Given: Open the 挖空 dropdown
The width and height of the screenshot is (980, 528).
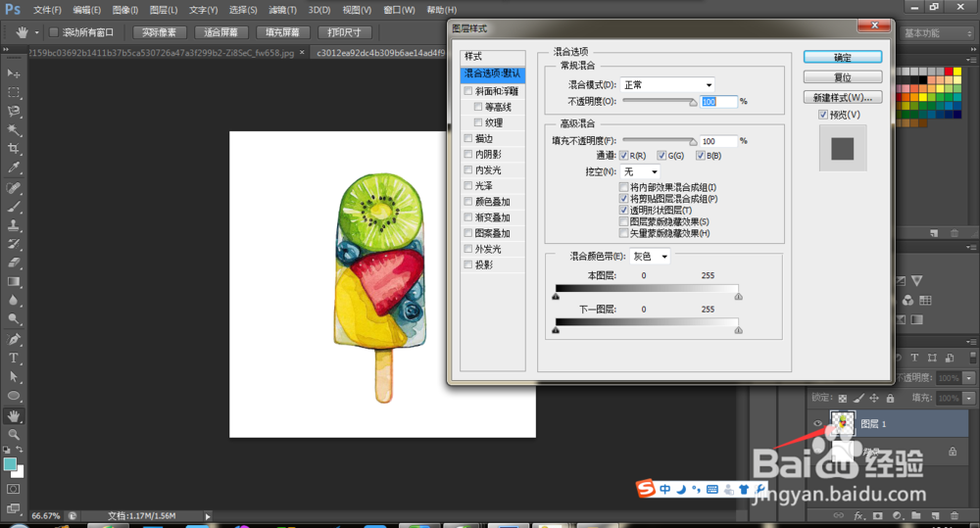Looking at the screenshot, I should pos(641,171).
